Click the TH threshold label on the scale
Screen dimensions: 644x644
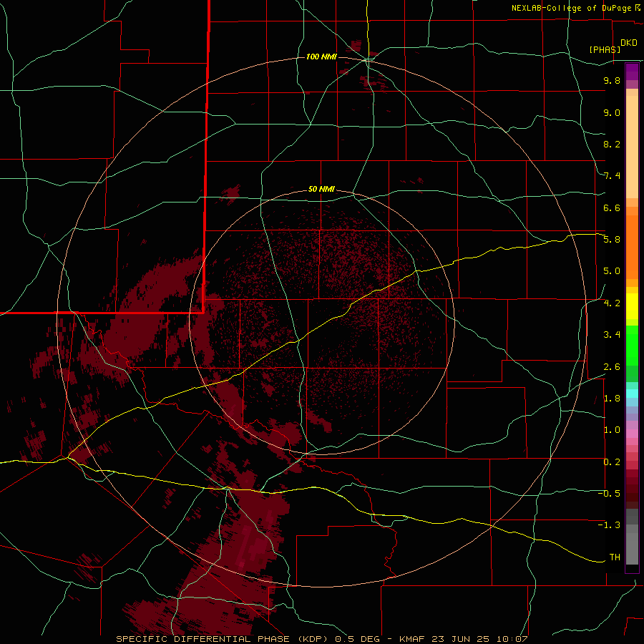[x=615, y=557]
